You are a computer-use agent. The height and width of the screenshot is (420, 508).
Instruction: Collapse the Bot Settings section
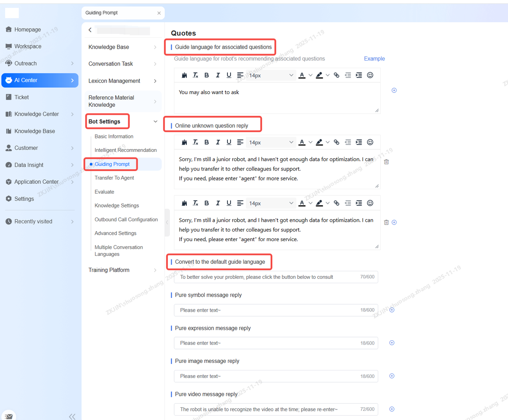tap(155, 122)
